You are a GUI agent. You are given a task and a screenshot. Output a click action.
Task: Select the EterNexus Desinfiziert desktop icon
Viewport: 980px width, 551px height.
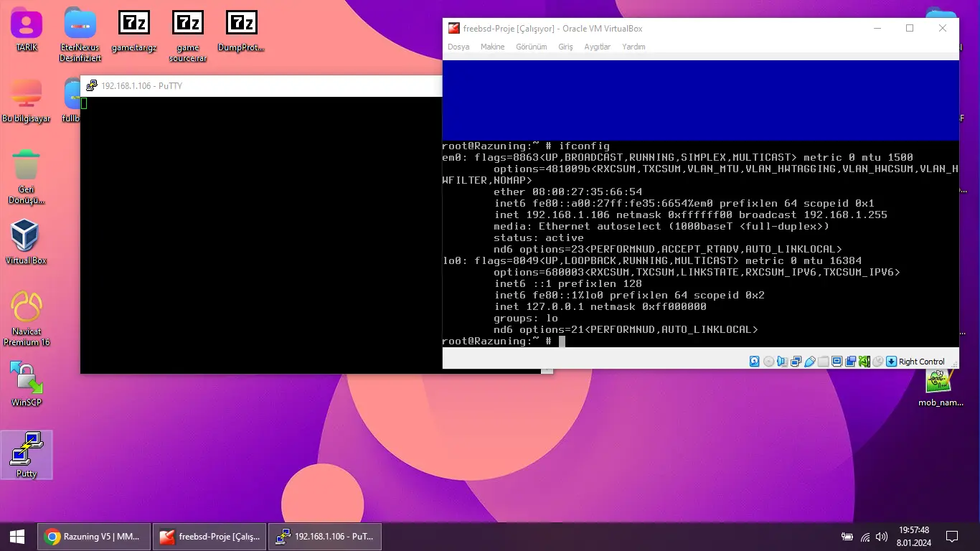tap(80, 34)
